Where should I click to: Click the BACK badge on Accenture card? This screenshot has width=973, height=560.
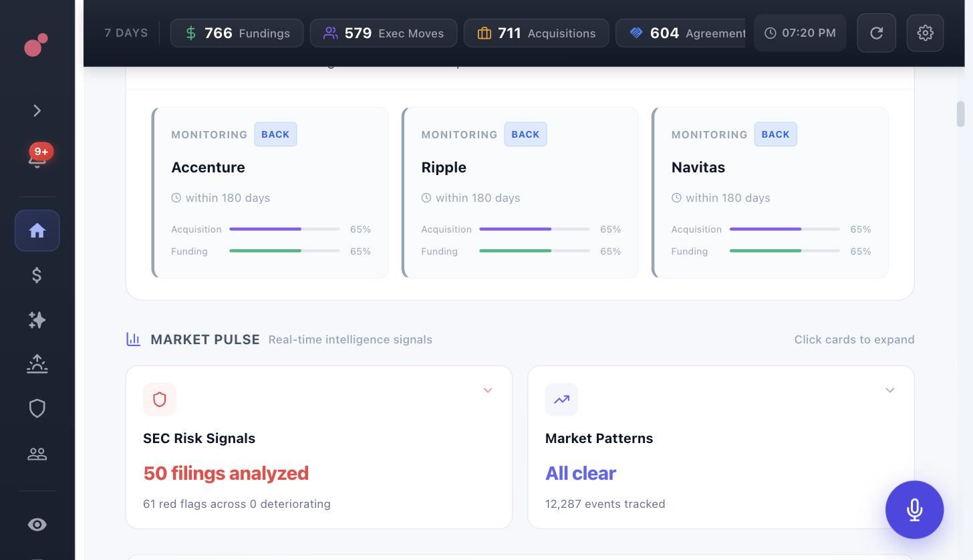point(275,134)
